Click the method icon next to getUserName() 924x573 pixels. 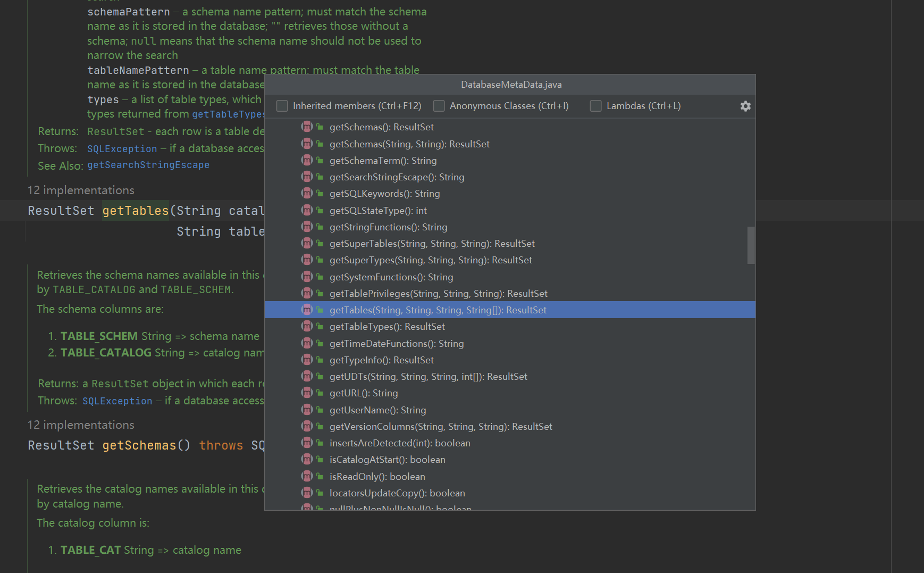tap(307, 410)
